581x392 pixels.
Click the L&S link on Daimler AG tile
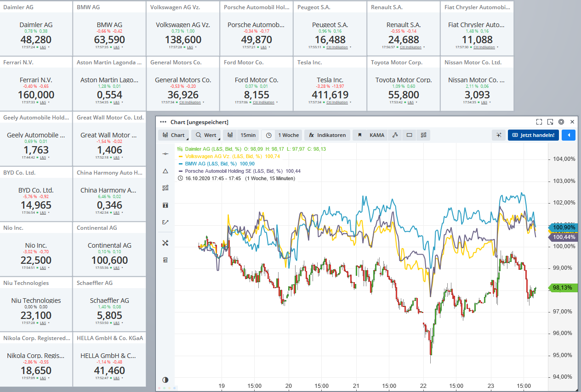[x=43, y=47]
